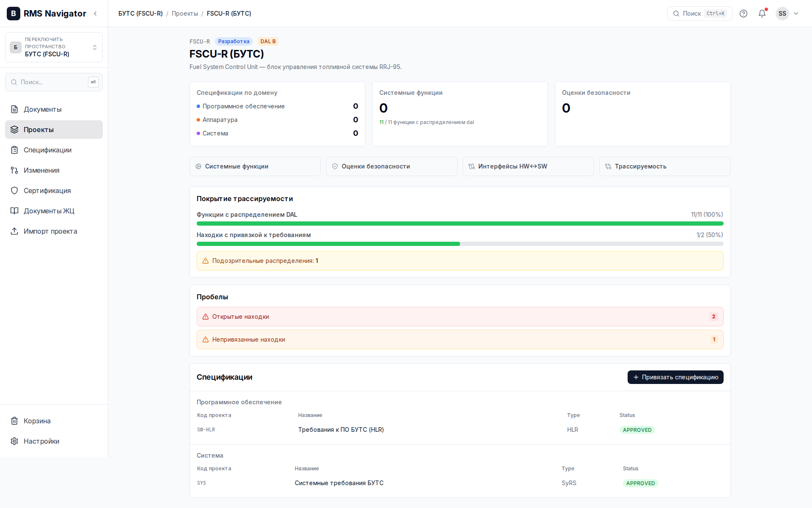Screen dimensions: 812x508
Task: Click the DAL B badge
Action: (x=268, y=41)
